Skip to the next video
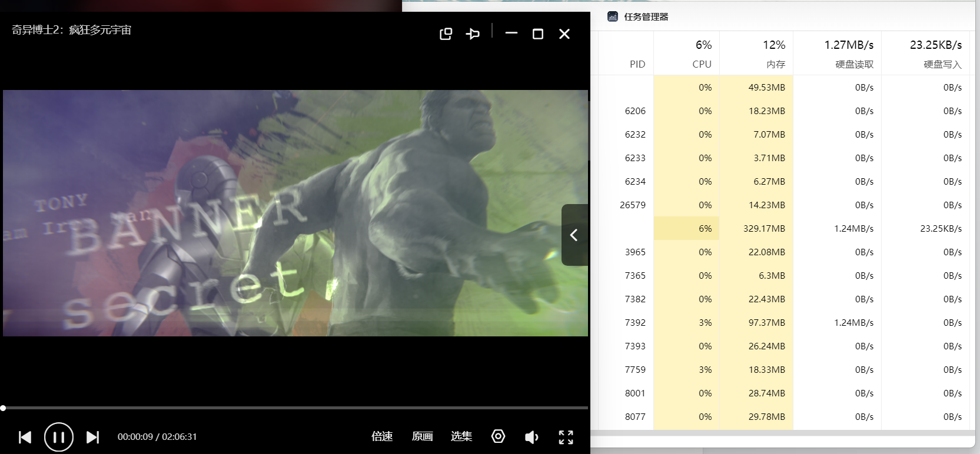 tap(92, 437)
